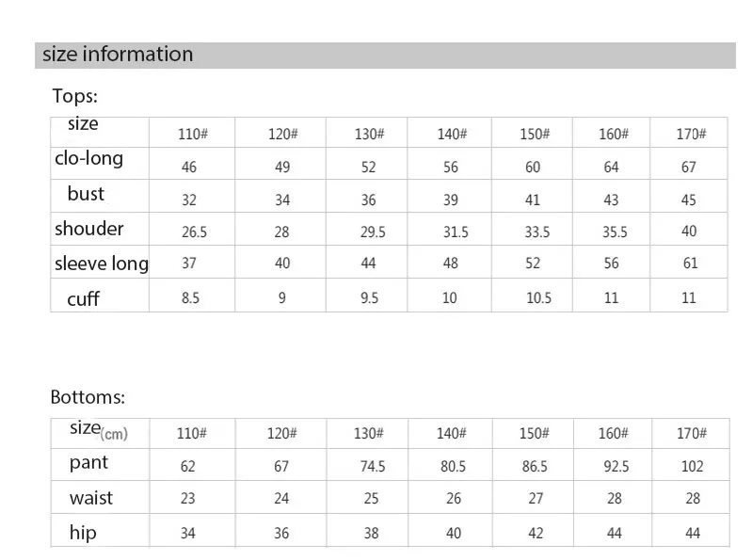Click the 110# column header in Tops table

192,134
